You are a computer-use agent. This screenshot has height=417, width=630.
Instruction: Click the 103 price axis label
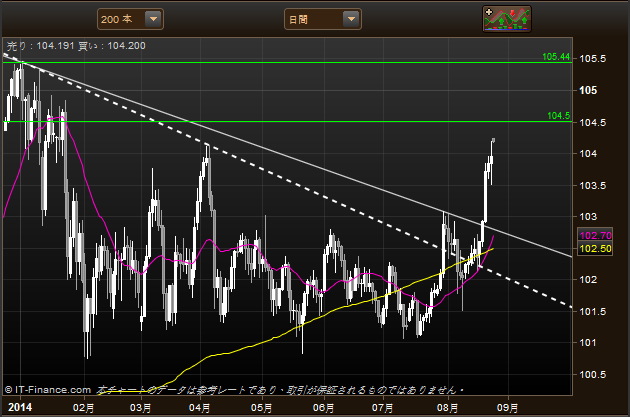point(588,217)
